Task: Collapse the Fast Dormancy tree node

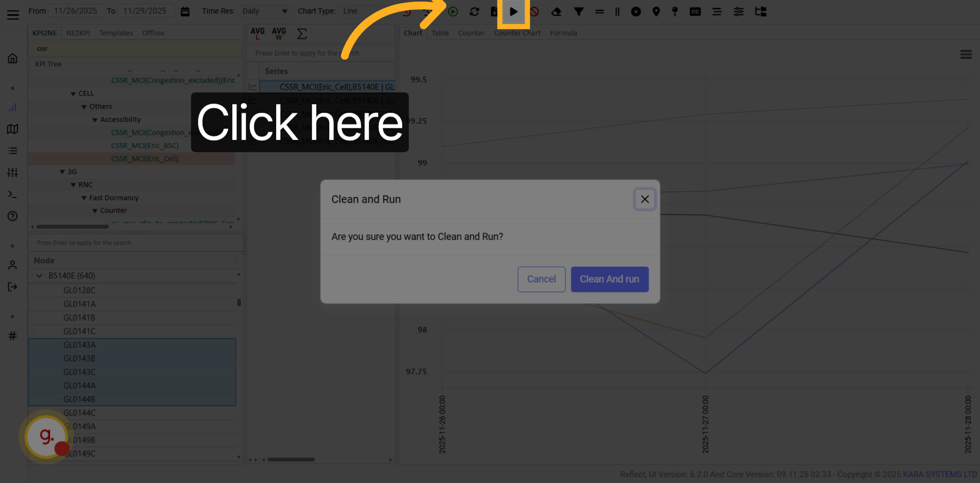Action: 84,198
